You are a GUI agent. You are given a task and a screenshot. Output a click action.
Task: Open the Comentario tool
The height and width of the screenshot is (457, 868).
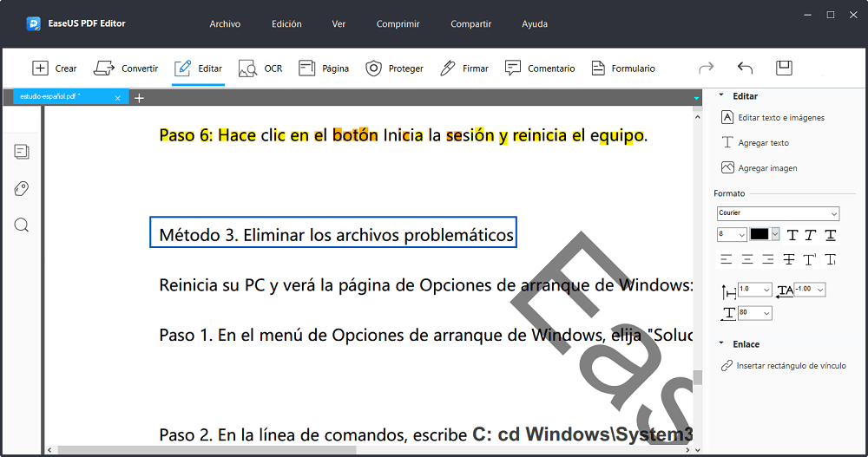(x=540, y=69)
